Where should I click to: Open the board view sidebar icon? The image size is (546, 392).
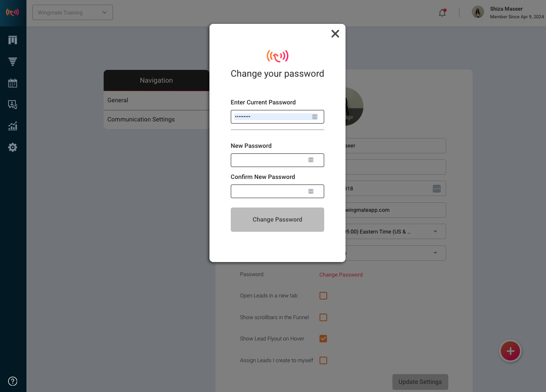(13, 40)
